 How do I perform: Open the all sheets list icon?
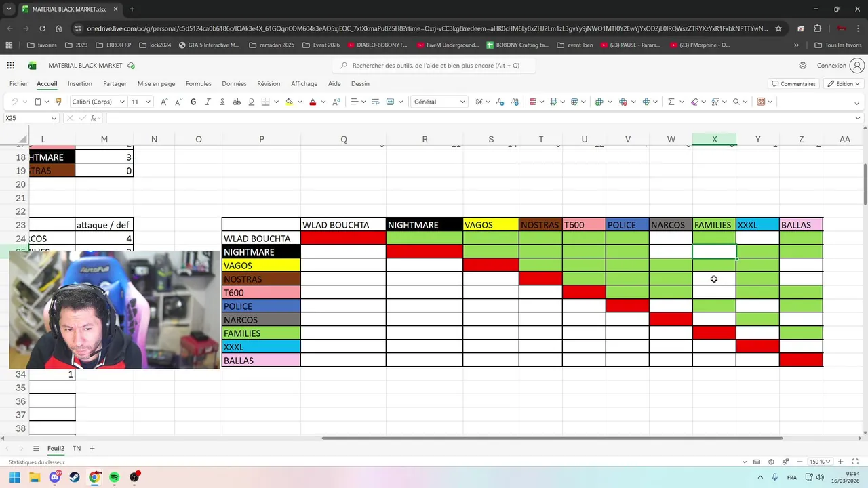tap(36, 449)
